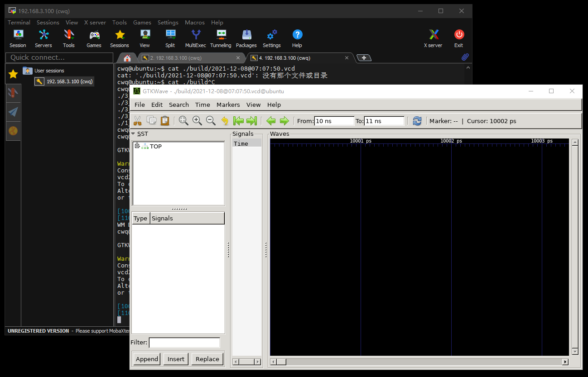Open the Tools icon in MobaXterm toolbar
Image resolution: width=588 pixels, height=377 pixels.
[69, 38]
